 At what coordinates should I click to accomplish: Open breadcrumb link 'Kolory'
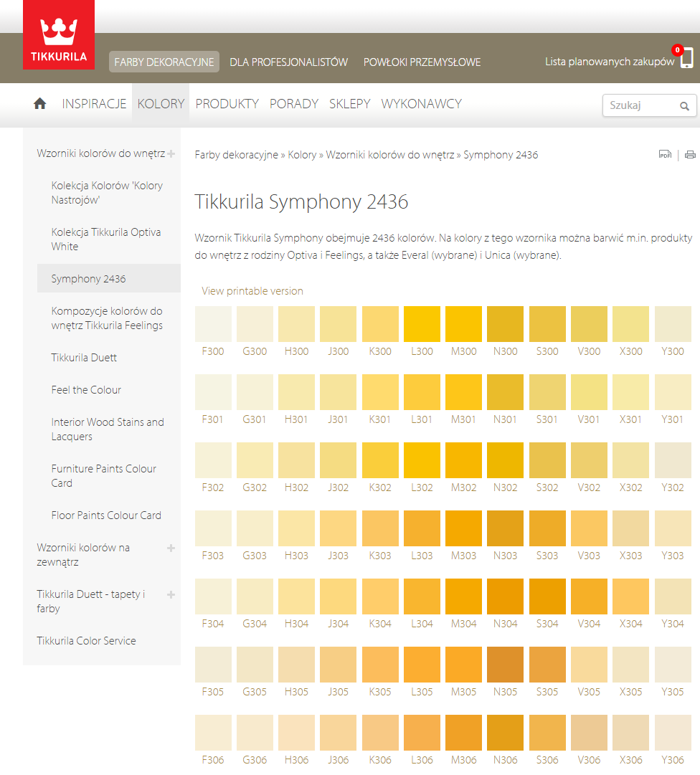[302, 155]
